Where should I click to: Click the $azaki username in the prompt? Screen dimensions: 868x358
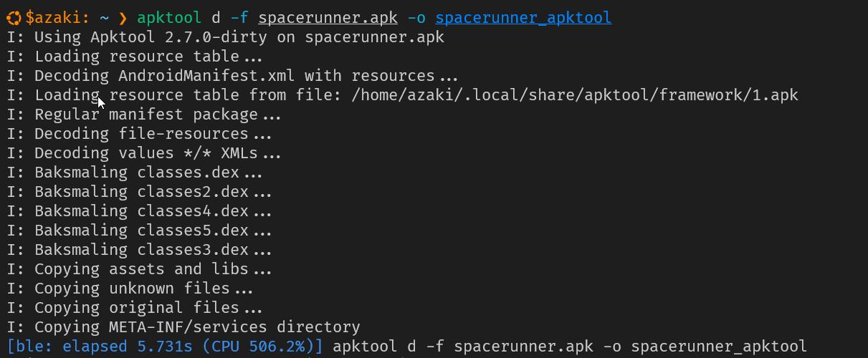[x=56, y=17]
